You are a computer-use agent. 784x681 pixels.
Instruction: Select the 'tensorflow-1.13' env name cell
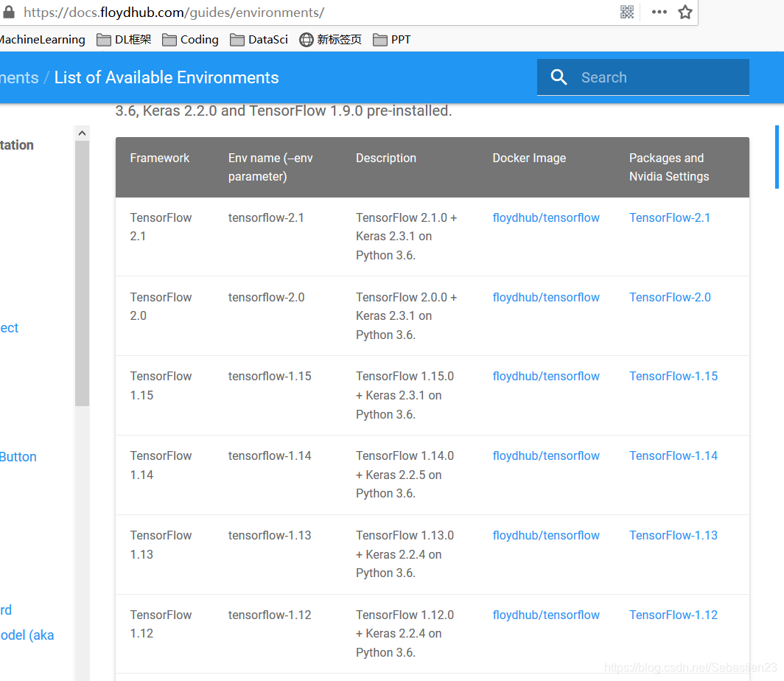click(x=270, y=536)
